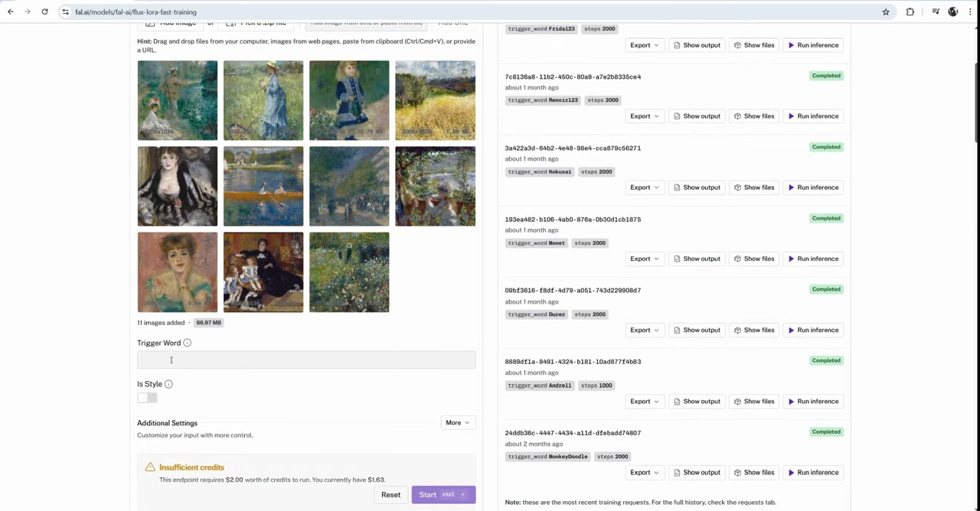Run inference on the Durer training
The height and width of the screenshot is (511, 980).
point(813,330)
